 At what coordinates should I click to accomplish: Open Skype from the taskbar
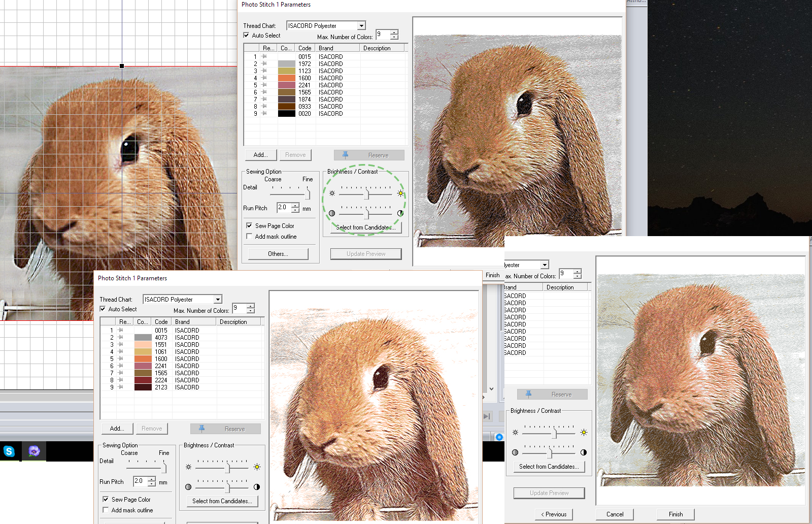pyautogui.click(x=9, y=451)
